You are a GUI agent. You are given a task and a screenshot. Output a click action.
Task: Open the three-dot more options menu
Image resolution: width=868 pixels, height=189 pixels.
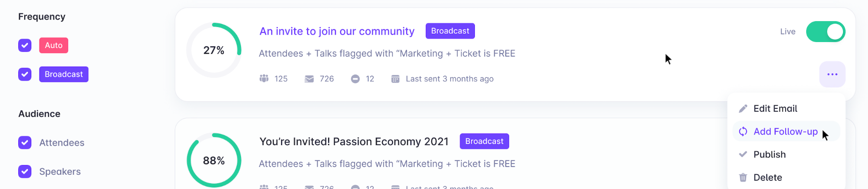point(832,74)
